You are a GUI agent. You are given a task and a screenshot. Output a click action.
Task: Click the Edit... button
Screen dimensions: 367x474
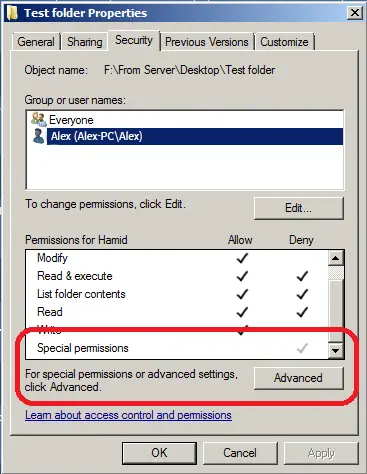coord(298,208)
